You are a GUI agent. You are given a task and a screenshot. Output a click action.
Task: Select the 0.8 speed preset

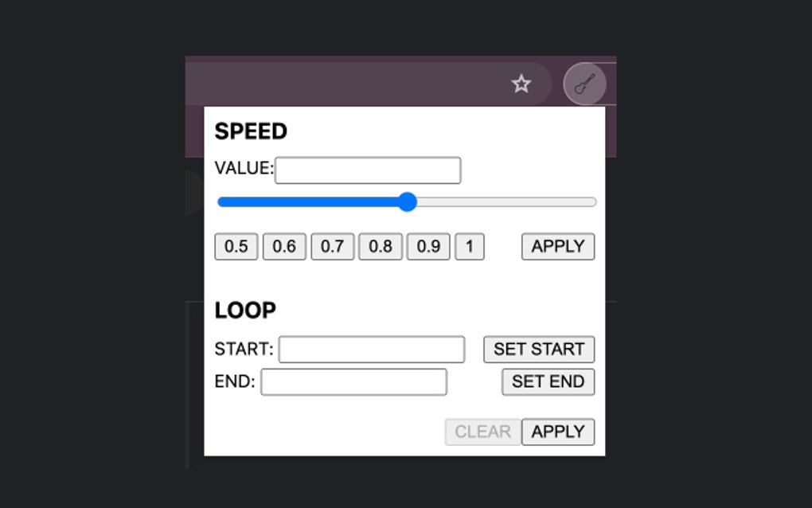380,246
